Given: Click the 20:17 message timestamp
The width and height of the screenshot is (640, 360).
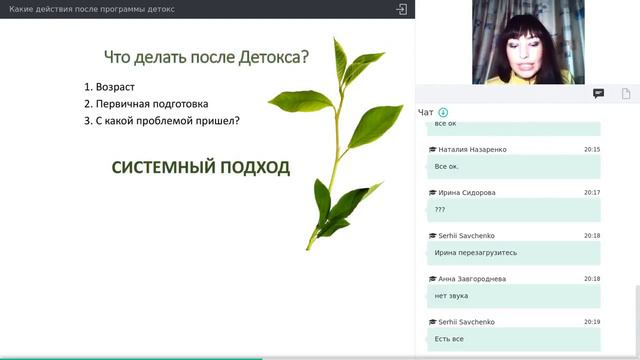Looking at the screenshot, I should 592,192.
